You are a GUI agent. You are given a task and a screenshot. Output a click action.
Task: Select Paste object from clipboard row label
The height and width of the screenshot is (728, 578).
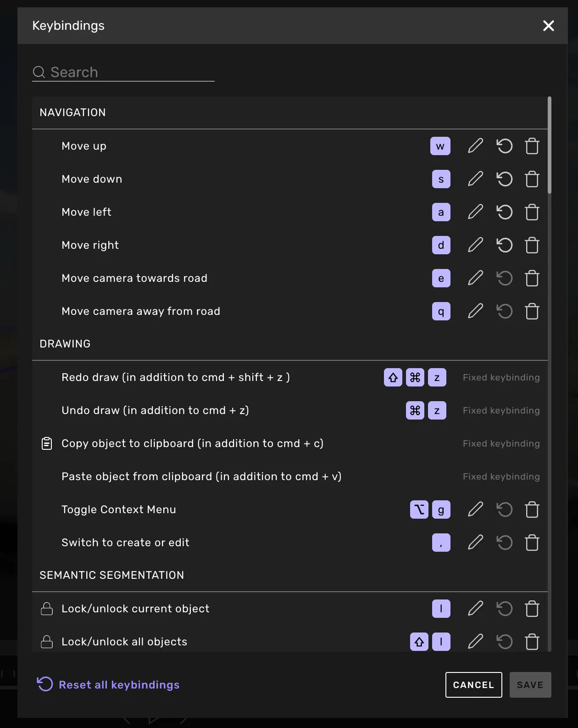(202, 476)
